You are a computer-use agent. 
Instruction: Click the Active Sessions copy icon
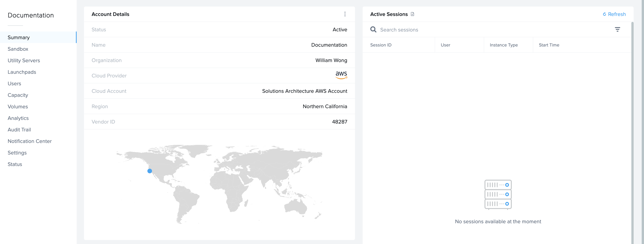[x=413, y=14]
